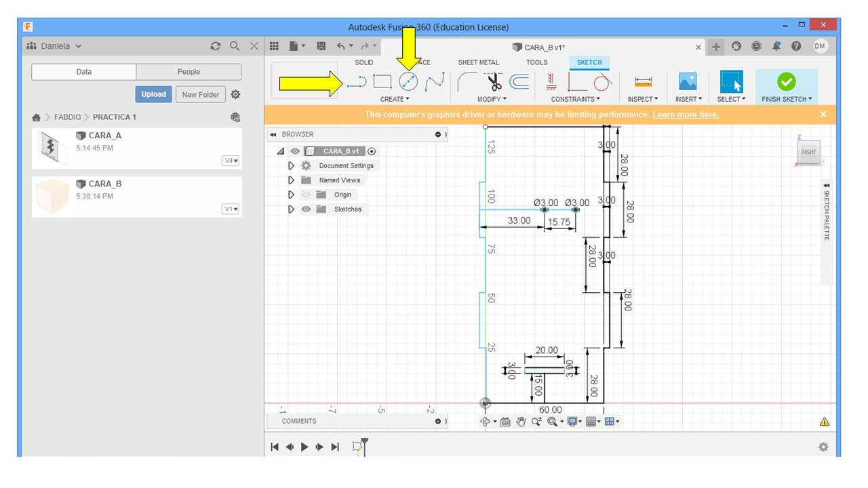This screenshot has height=488, width=868.
Task: Open the CREATE dropdown menu
Action: pos(395,99)
